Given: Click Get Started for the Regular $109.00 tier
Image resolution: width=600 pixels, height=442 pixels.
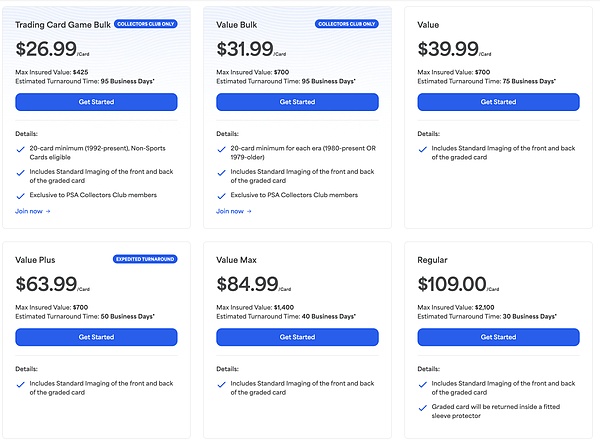Looking at the screenshot, I should (497, 337).
